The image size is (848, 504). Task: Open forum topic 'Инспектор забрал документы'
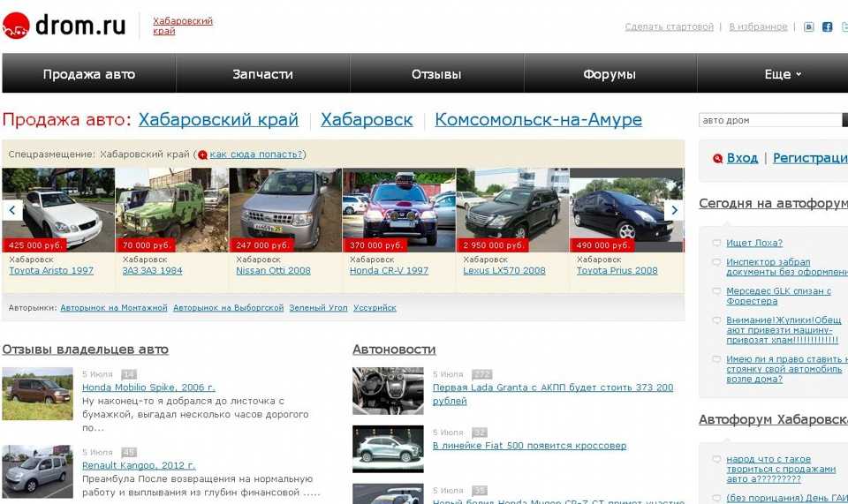tap(787, 267)
